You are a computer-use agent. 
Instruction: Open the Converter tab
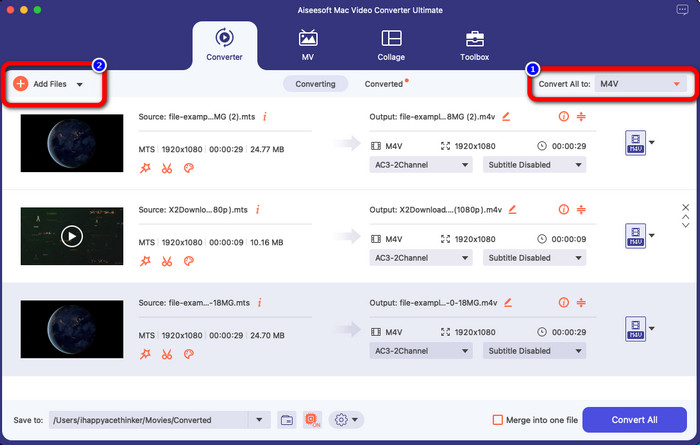click(x=224, y=45)
